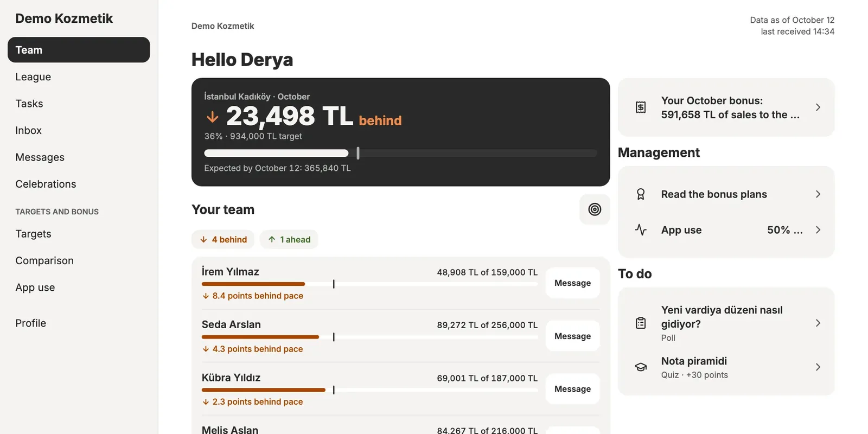Open Targets in the sidebar
This screenshot has height=434, width=868.
[x=79, y=234]
